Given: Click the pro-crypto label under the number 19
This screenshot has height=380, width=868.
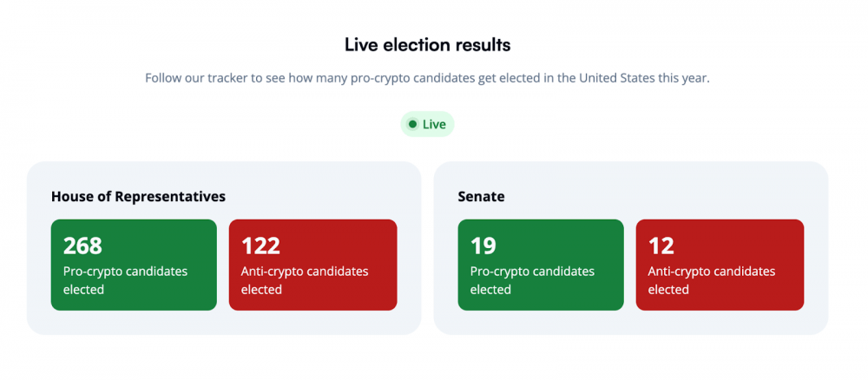Looking at the screenshot, I should tap(532, 280).
